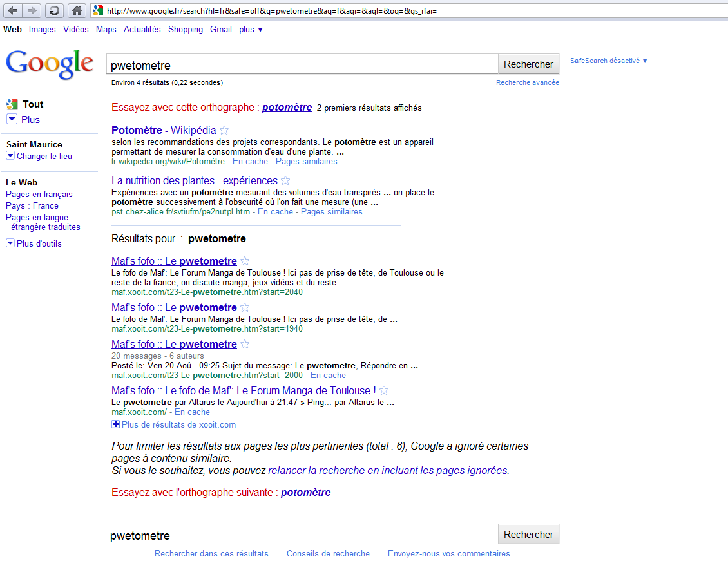Open the Actualités tab
This screenshot has height=561, width=728.
(142, 29)
